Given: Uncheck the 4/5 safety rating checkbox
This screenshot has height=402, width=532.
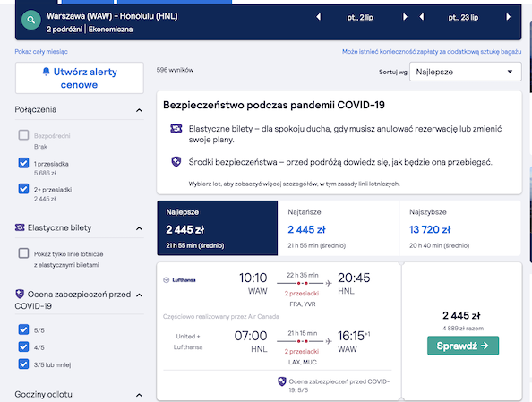Looking at the screenshot, I should [x=23, y=346].
